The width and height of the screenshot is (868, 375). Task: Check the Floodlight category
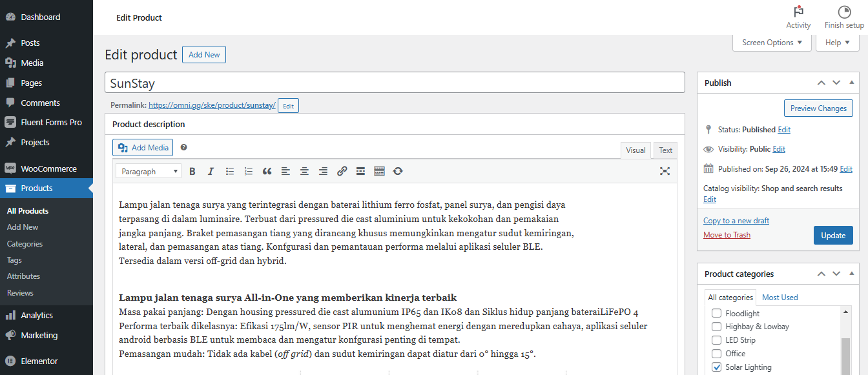click(716, 313)
